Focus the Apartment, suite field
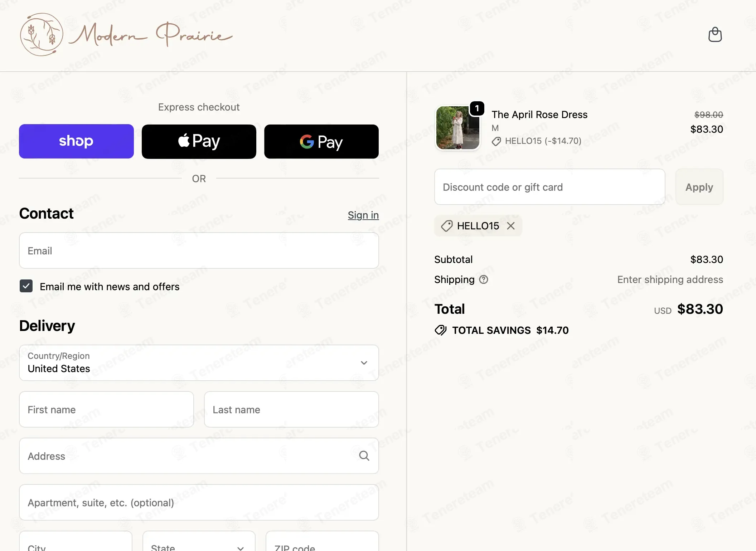The height and width of the screenshot is (551, 756). click(x=199, y=502)
